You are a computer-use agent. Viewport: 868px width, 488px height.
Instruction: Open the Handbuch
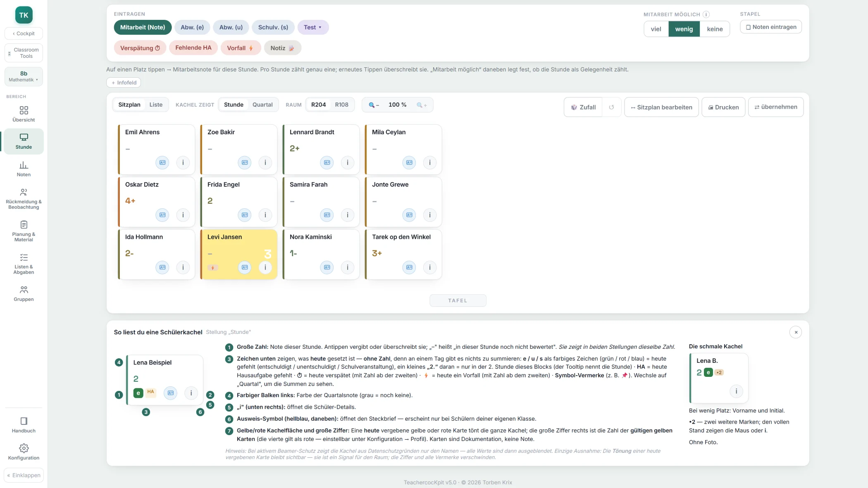pyautogui.click(x=24, y=425)
